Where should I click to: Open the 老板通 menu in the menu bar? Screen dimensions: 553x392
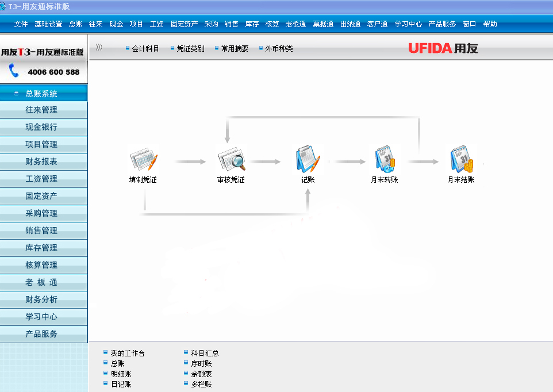[295, 24]
